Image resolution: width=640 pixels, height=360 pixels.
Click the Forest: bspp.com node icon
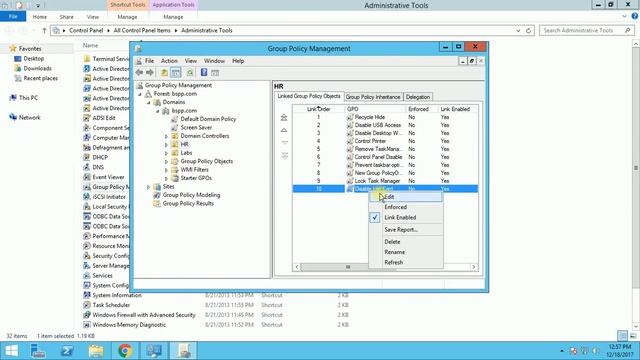[x=148, y=94]
